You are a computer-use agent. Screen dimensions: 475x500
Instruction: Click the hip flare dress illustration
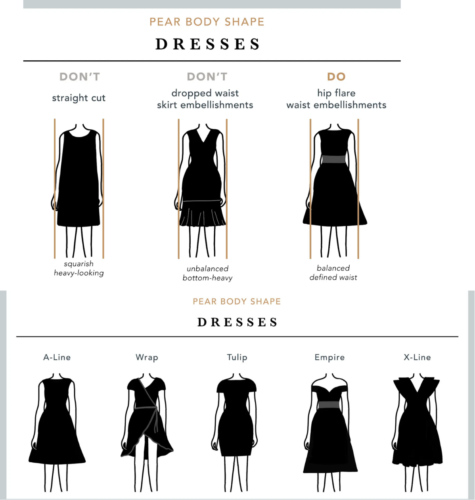tap(334, 189)
